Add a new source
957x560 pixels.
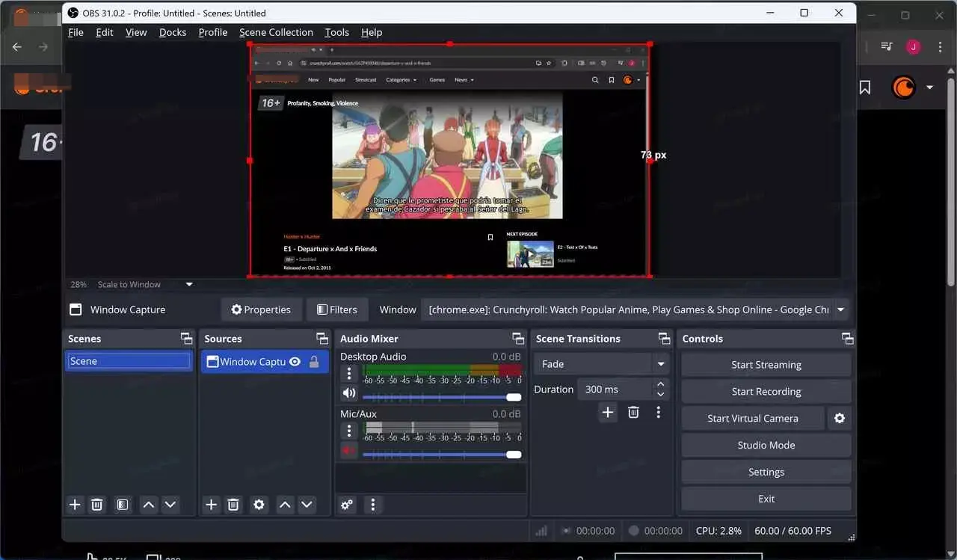212,505
